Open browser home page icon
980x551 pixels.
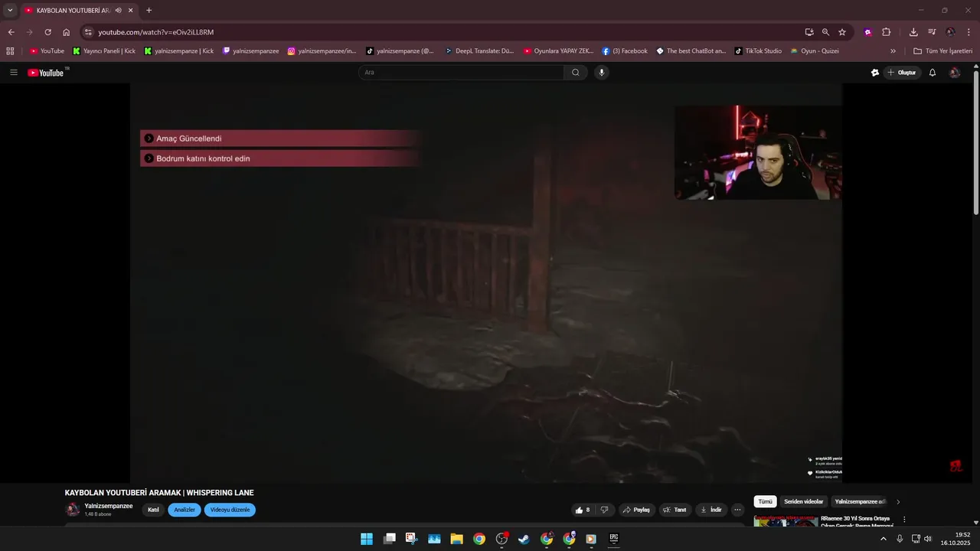pos(67,32)
